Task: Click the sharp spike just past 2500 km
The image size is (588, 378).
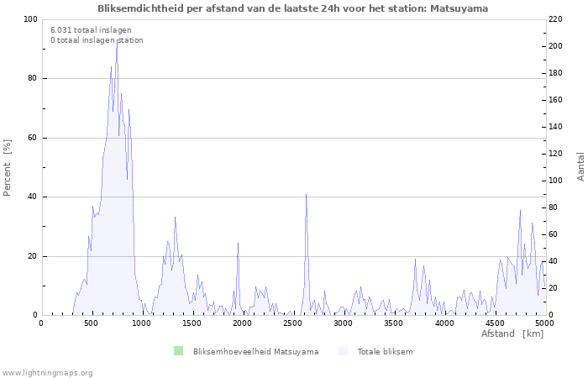Action: click(x=306, y=196)
